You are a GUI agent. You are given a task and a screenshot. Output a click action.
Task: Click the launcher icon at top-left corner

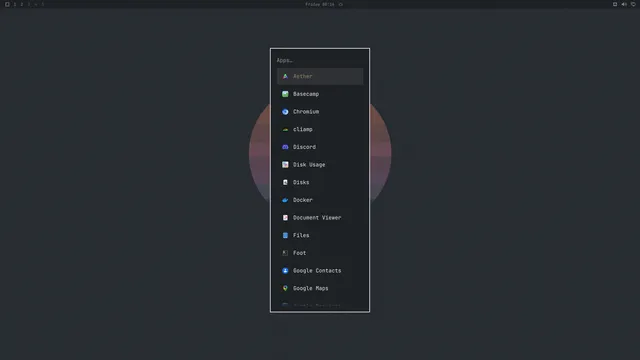click(x=7, y=4)
